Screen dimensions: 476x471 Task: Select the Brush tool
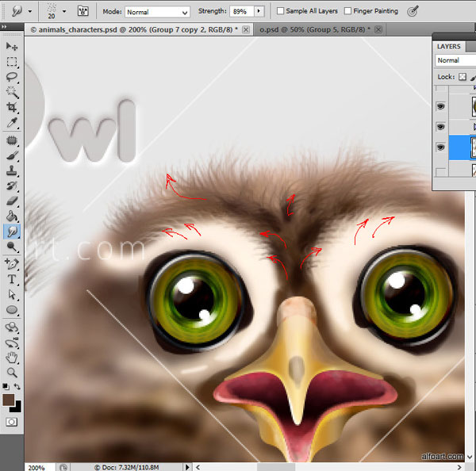click(12, 155)
